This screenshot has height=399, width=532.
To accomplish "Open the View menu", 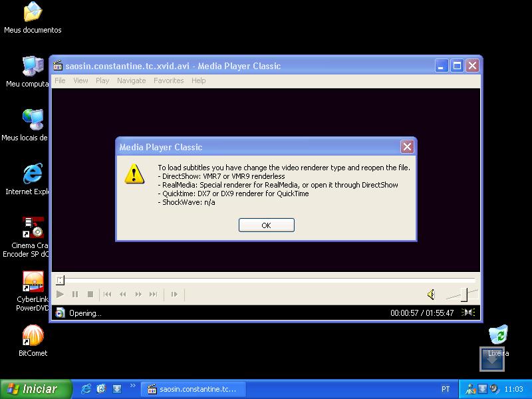I will [x=80, y=80].
